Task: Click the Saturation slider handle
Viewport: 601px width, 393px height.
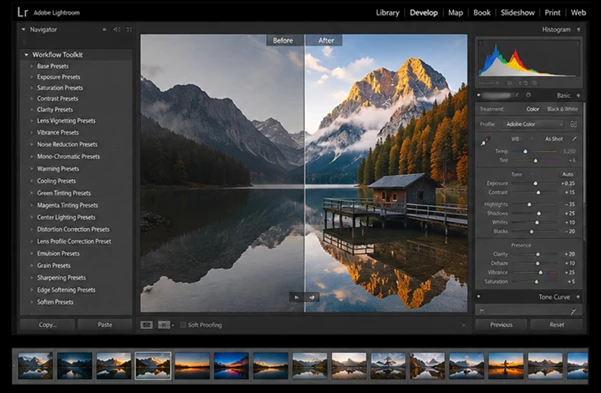Action: [x=536, y=282]
